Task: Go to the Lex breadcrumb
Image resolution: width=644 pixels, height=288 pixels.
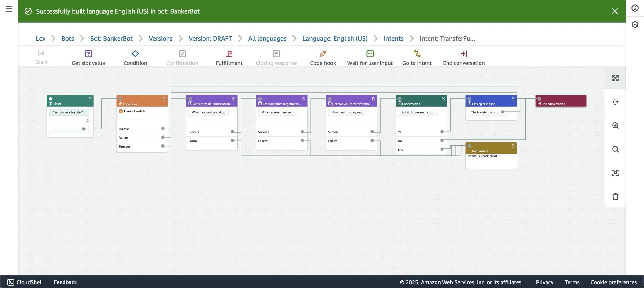Action: click(x=41, y=38)
